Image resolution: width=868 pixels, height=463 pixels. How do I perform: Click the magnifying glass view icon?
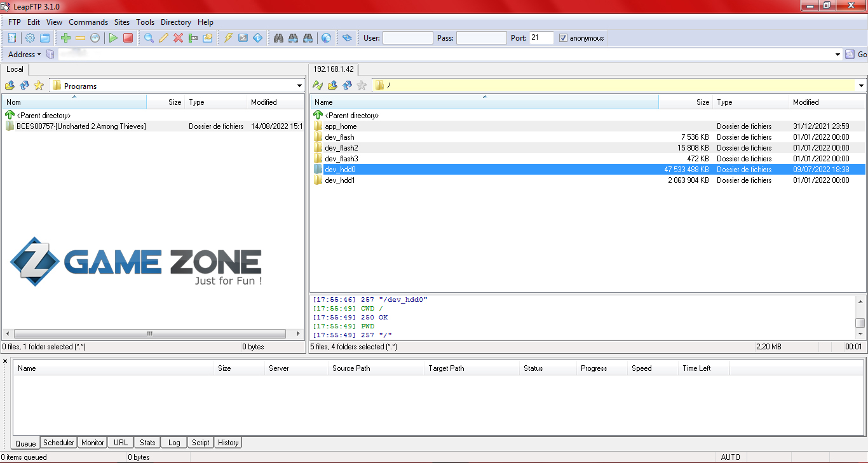149,38
